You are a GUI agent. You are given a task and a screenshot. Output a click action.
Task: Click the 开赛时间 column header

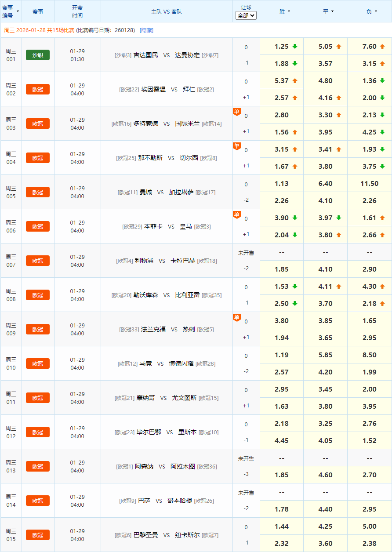pos(77,11)
